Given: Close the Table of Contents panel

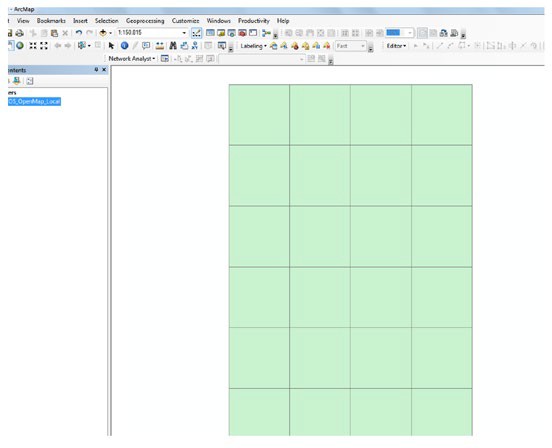Looking at the screenshot, I should (x=104, y=70).
